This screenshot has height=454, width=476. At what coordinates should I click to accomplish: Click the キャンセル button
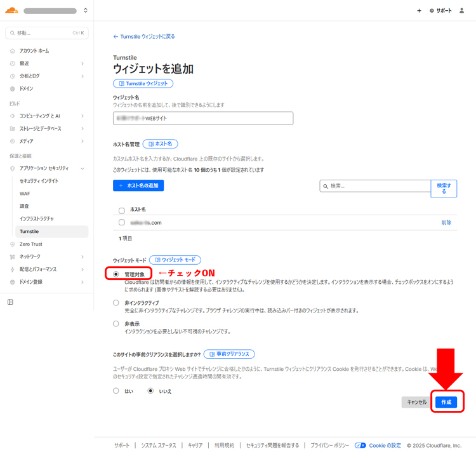(x=416, y=402)
